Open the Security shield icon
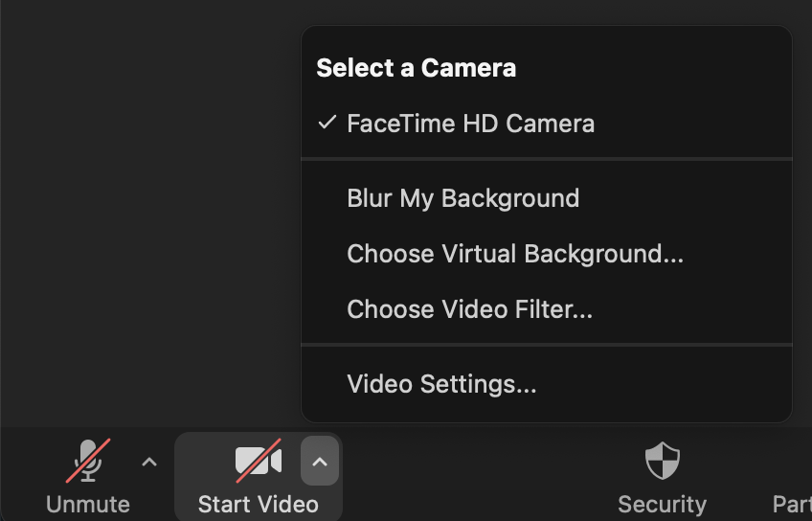 [x=662, y=462]
